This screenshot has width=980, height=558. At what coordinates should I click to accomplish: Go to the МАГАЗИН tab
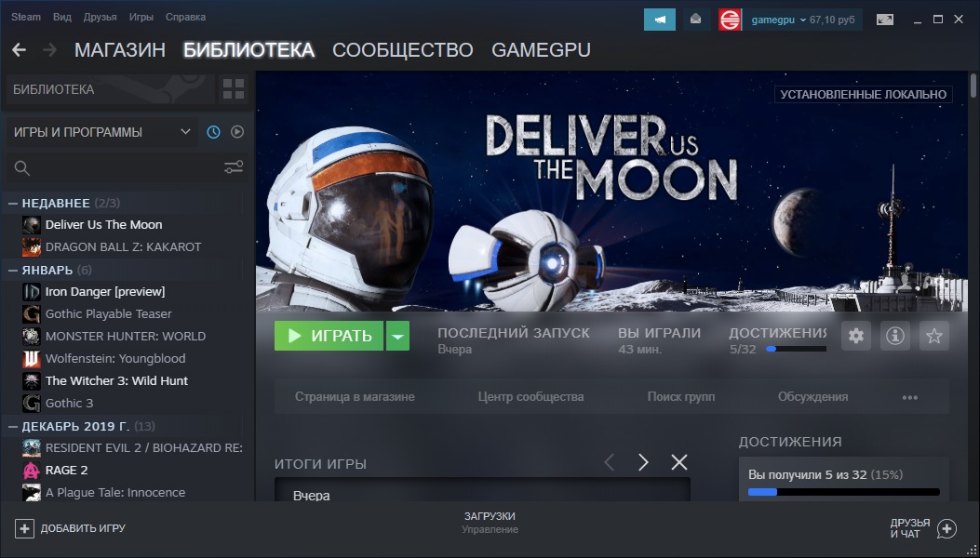[120, 50]
